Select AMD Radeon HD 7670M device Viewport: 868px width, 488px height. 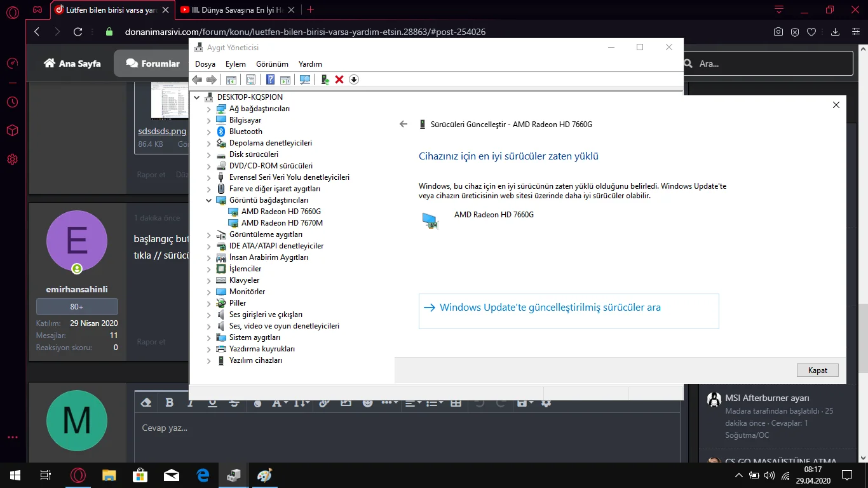(281, 223)
